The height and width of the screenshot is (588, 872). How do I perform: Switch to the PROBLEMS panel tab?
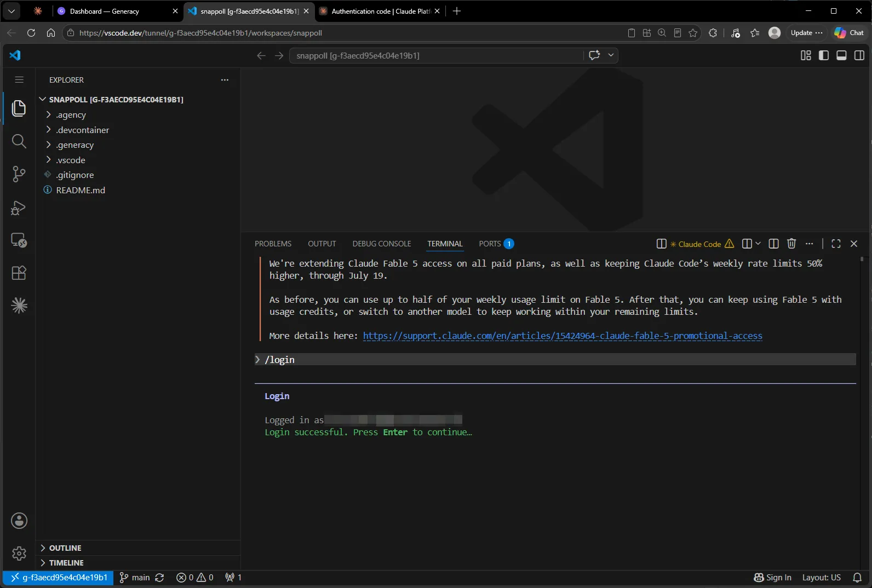pyautogui.click(x=273, y=244)
